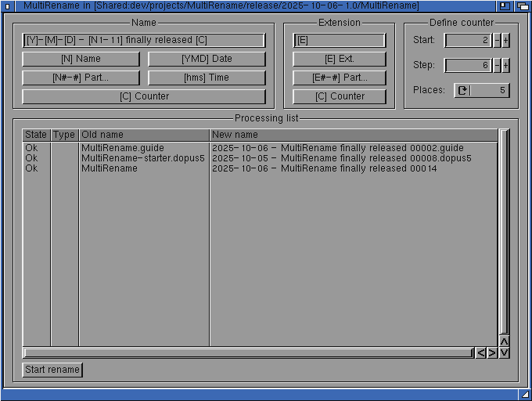
Task: Click the [N] Name button
Action: (81, 59)
